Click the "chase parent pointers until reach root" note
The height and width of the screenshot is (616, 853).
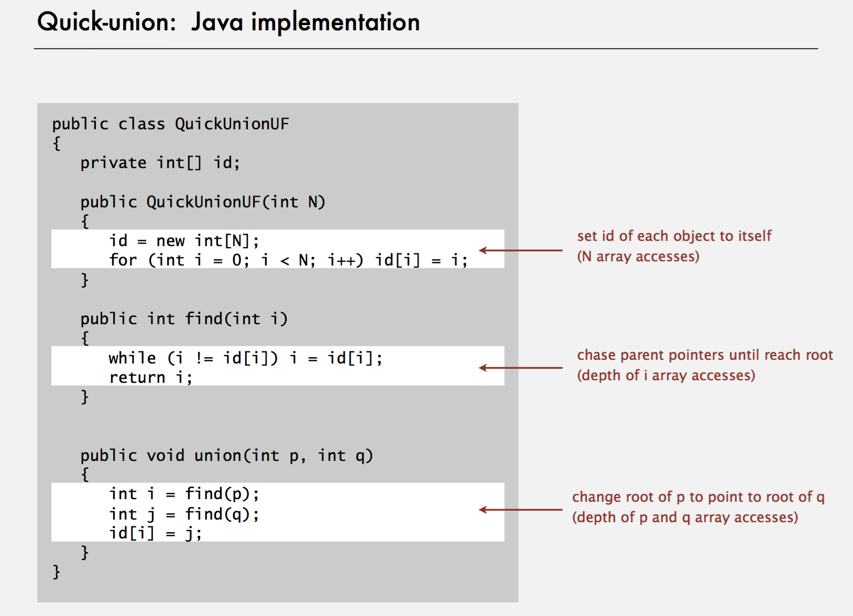[704, 355]
